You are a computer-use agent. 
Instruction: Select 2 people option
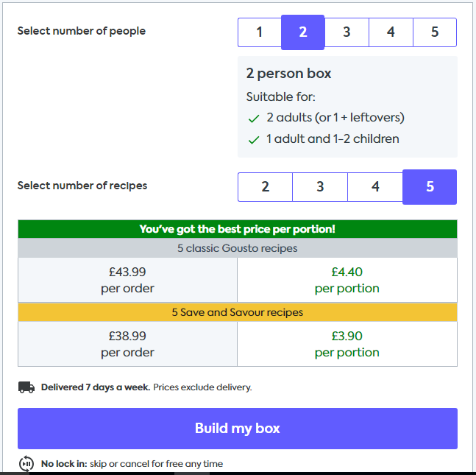pyautogui.click(x=303, y=32)
